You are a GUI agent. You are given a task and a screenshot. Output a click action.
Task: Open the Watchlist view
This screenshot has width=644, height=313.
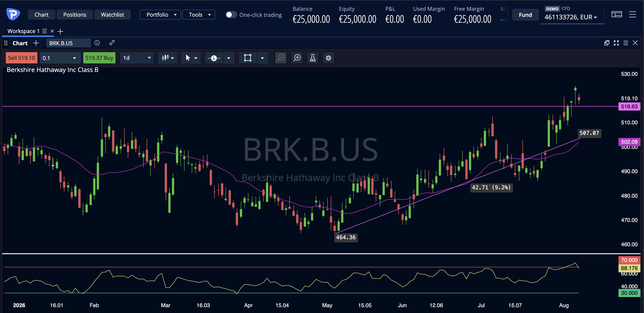coord(112,15)
